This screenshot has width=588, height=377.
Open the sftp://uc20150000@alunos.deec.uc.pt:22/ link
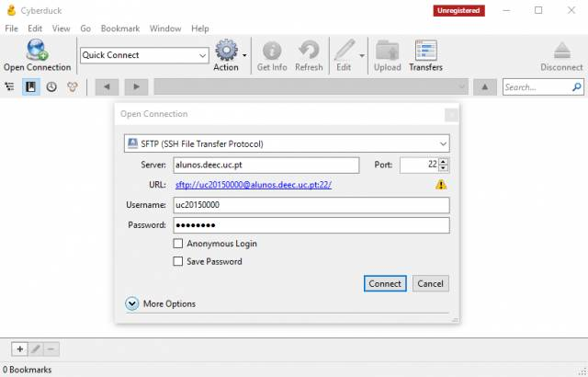[254, 185]
